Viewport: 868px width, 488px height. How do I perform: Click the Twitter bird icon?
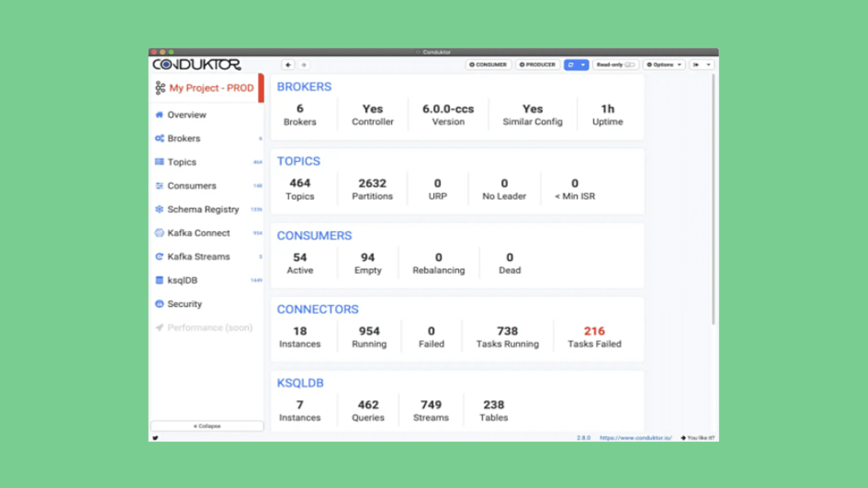[155, 438]
